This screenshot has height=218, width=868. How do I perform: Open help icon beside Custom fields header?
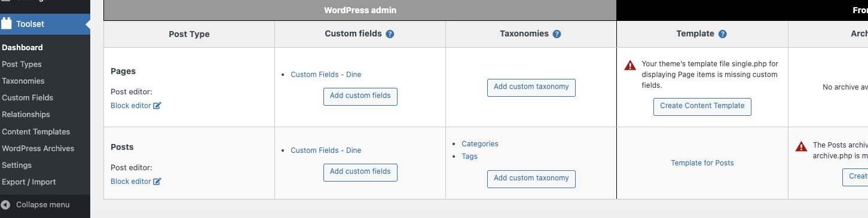[x=390, y=34]
